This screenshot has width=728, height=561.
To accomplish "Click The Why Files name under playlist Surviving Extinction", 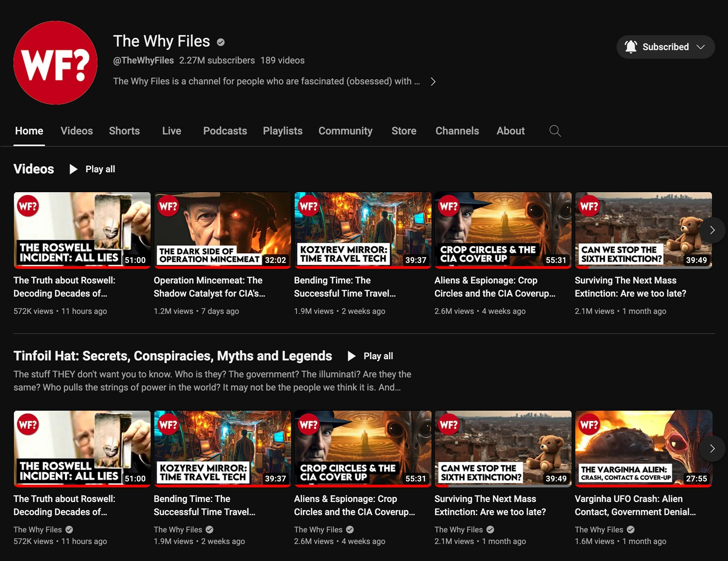I will pyautogui.click(x=459, y=530).
